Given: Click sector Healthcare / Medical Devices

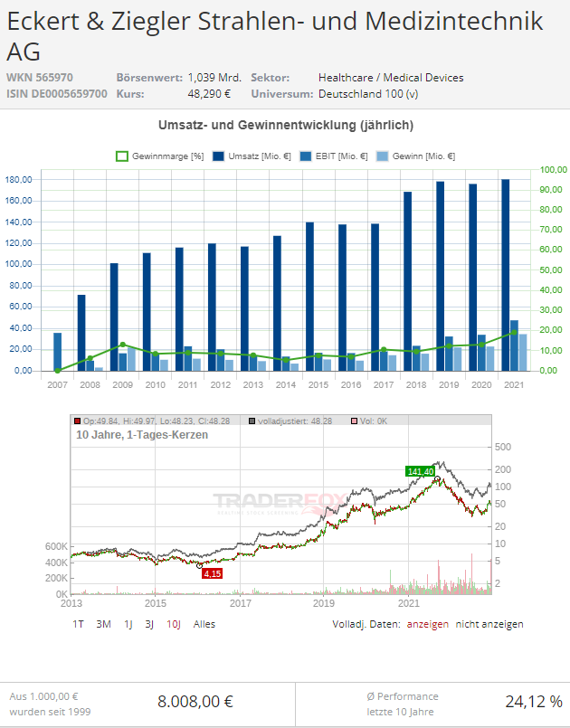Looking at the screenshot, I should (391, 78).
